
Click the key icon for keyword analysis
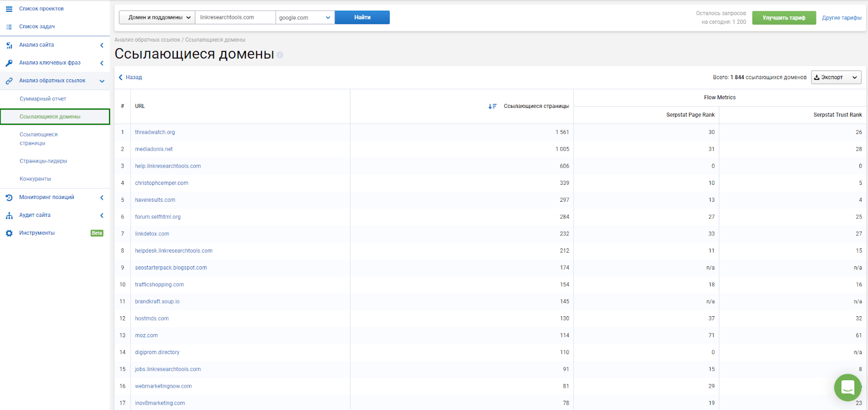tap(9, 63)
